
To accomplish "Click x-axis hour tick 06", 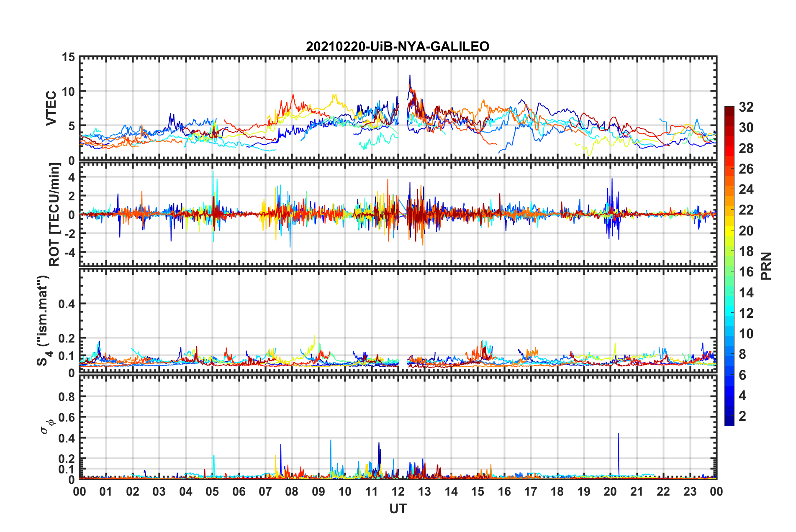I will 239,491.
